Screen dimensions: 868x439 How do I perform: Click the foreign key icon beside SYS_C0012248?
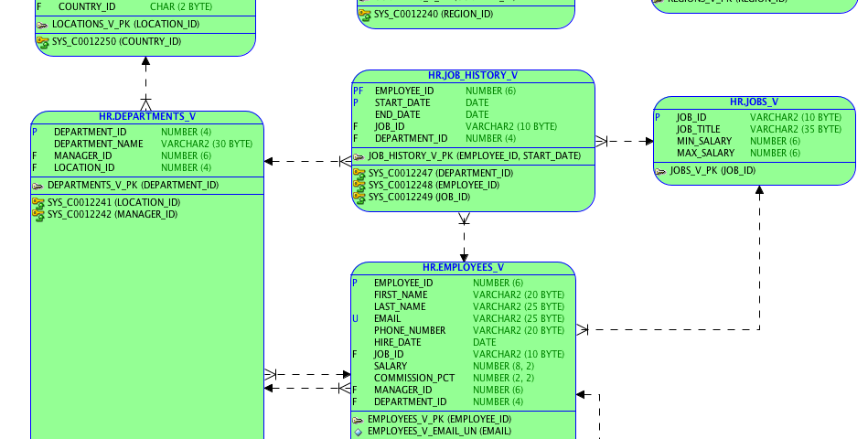pyautogui.click(x=359, y=186)
